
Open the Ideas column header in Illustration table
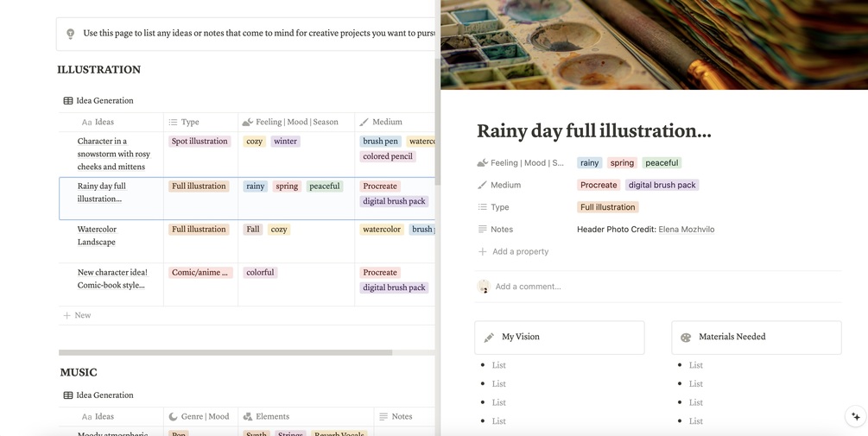point(111,123)
